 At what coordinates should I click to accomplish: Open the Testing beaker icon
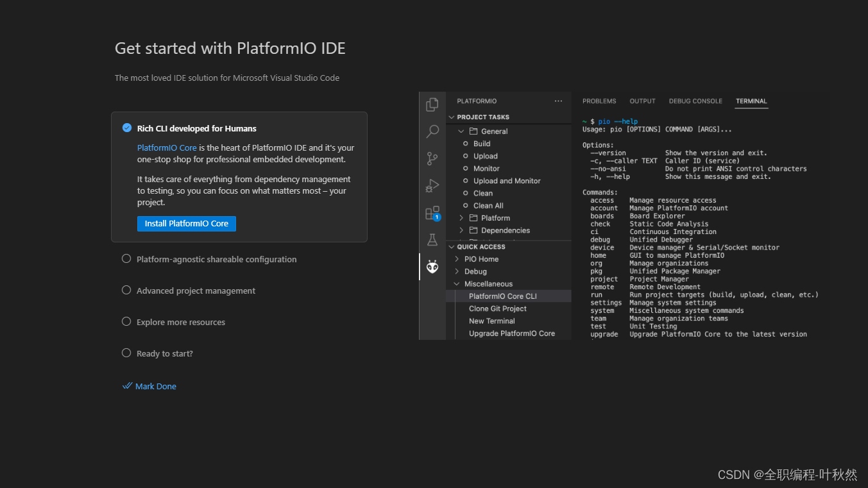pyautogui.click(x=432, y=239)
